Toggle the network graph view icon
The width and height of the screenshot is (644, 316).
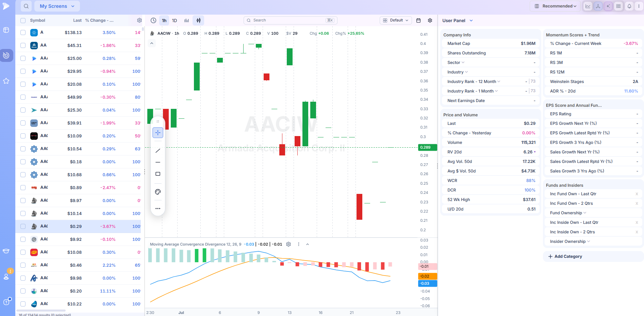pyautogui.click(x=598, y=6)
